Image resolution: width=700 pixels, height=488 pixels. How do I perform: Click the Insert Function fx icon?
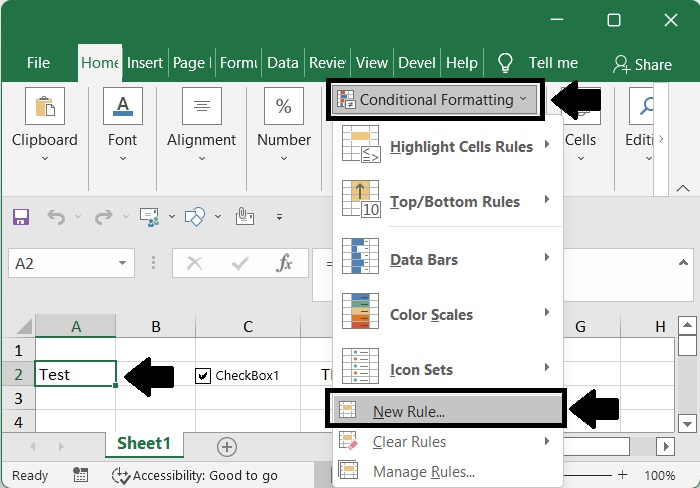click(x=284, y=263)
